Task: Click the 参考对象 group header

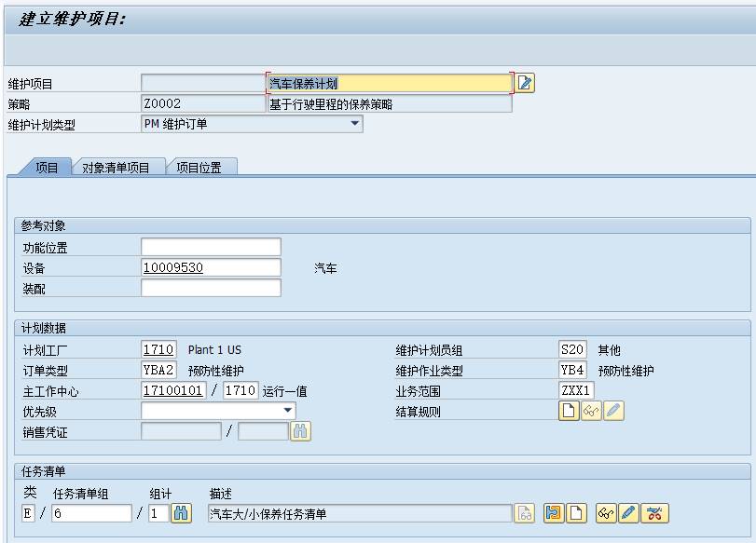Action: (x=43, y=225)
